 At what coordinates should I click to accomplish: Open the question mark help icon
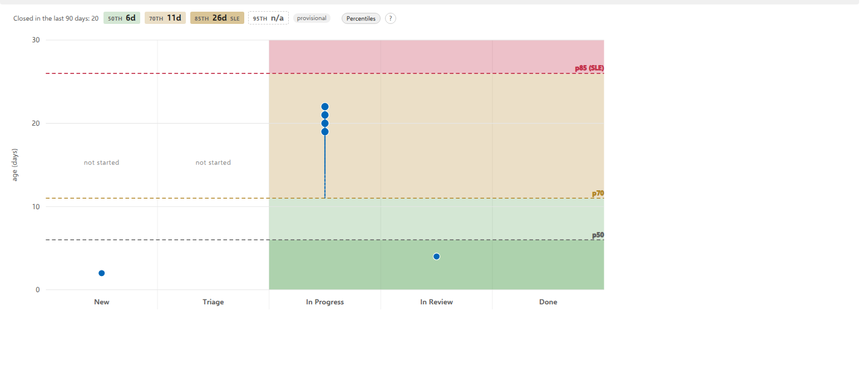pos(391,18)
